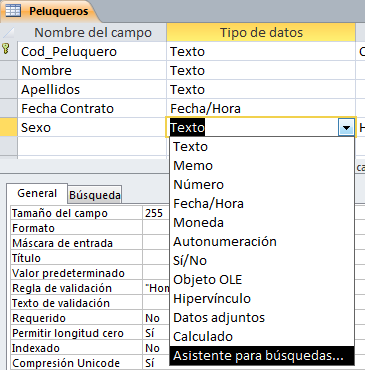Image resolution: width=365 pixels, height=370 pixels.
Task: Open the data type dropdown arrow for Sexo
Action: click(x=346, y=127)
